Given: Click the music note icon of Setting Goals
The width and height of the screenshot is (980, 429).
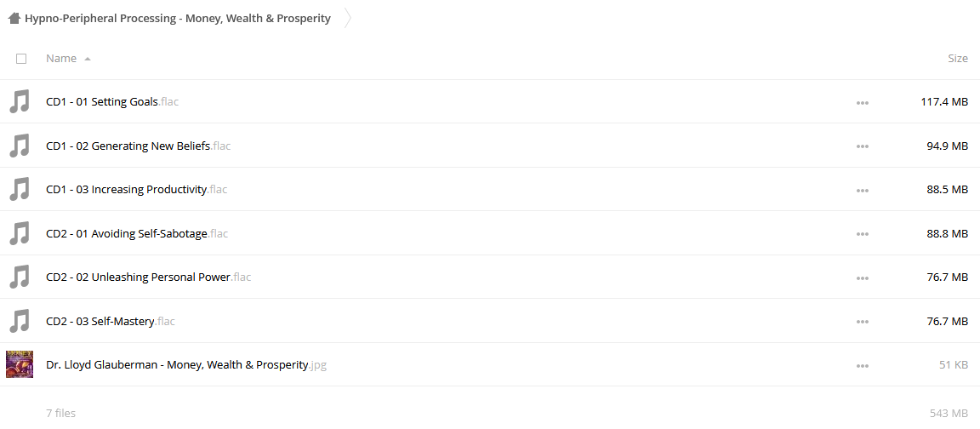Looking at the screenshot, I should coord(20,101).
